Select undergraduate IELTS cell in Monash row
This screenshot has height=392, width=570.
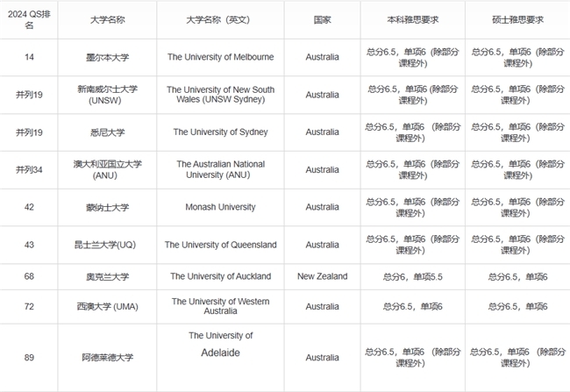pos(413,207)
